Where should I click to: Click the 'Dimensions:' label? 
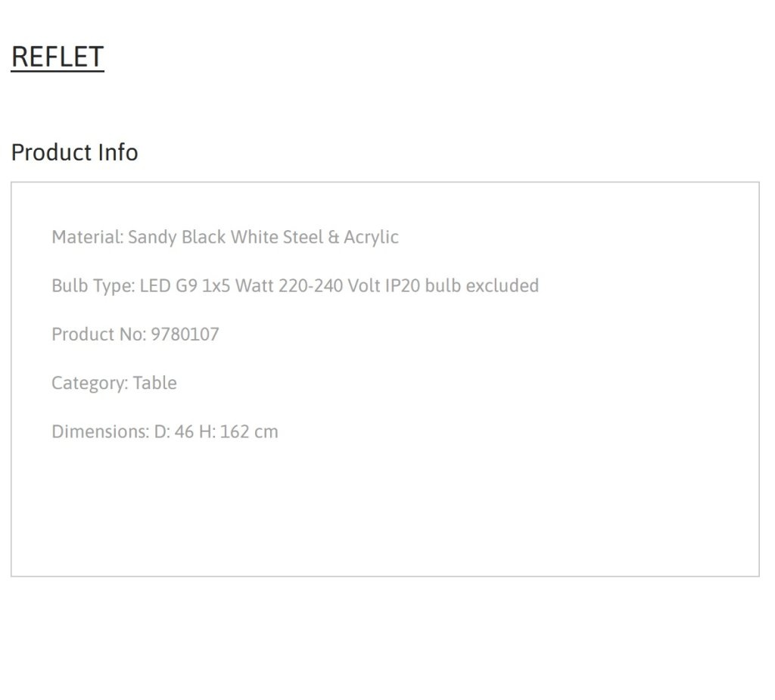click(101, 431)
